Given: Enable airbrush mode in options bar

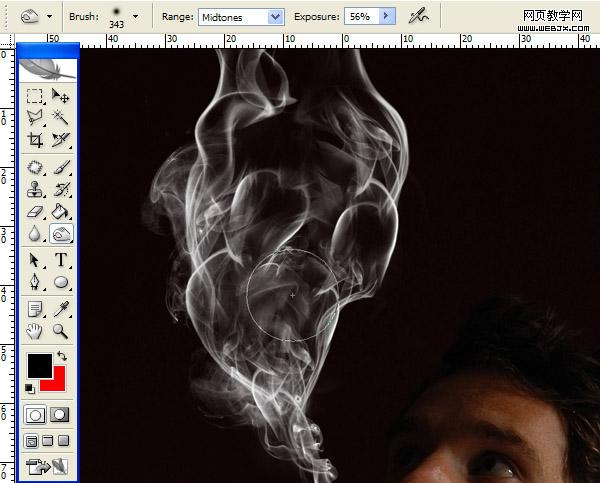Looking at the screenshot, I should (x=418, y=16).
